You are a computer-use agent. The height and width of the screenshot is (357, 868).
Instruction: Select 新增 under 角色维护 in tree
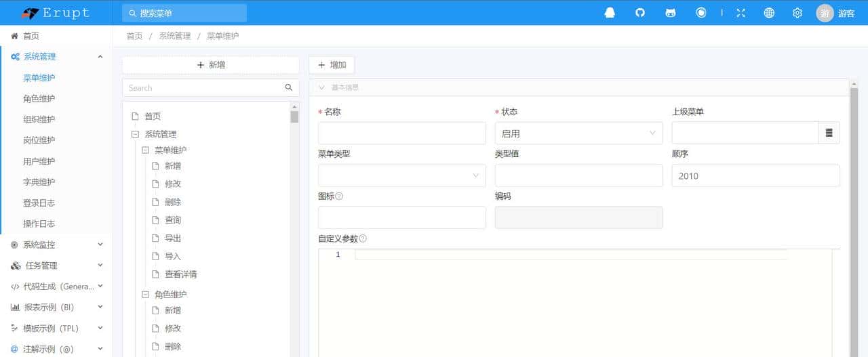point(173,310)
